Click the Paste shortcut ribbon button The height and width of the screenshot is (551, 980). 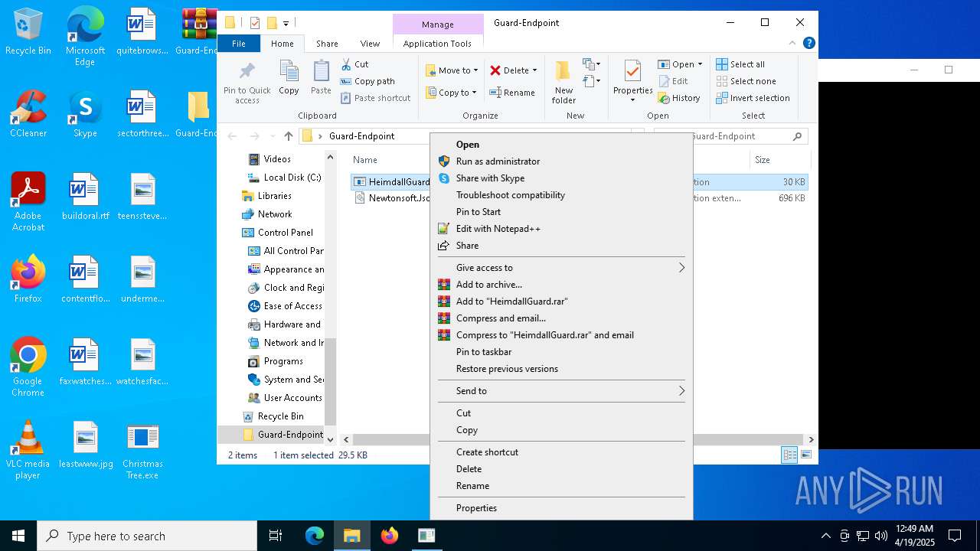(376, 98)
